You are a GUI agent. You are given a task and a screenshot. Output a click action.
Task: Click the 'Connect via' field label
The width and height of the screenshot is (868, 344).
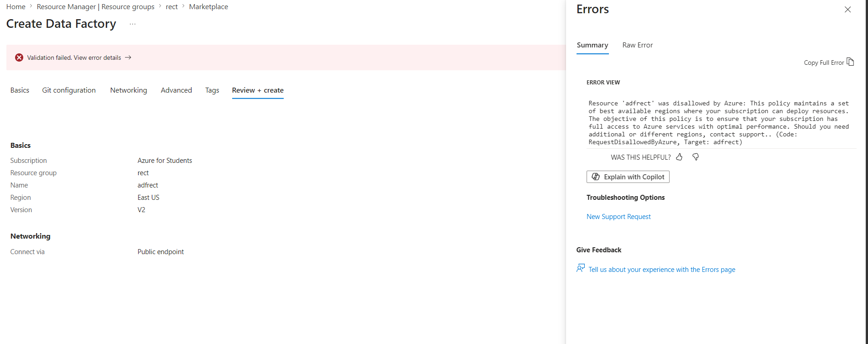27,252
